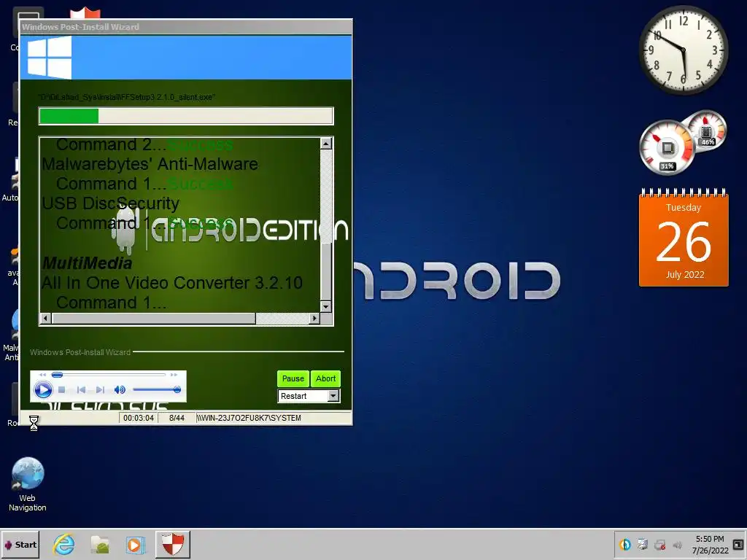Click the elapsed time 00:03:04 status cell
The height and width of the screenshot is (560, 747).
click(x=138, y=418)
